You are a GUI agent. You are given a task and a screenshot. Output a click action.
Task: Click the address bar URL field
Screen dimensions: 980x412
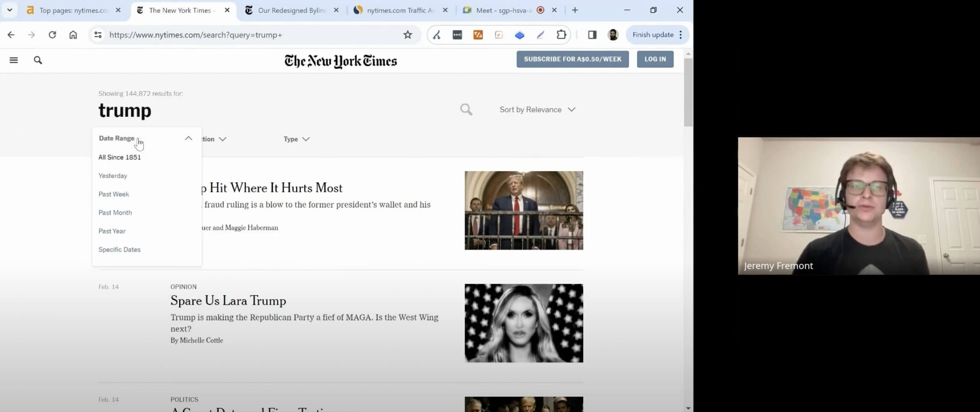[x=250, y=35]
